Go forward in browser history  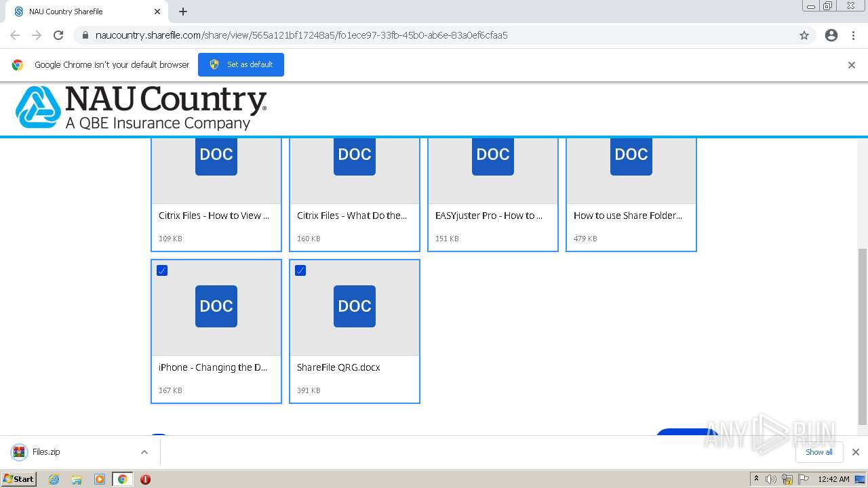[37, 35]
